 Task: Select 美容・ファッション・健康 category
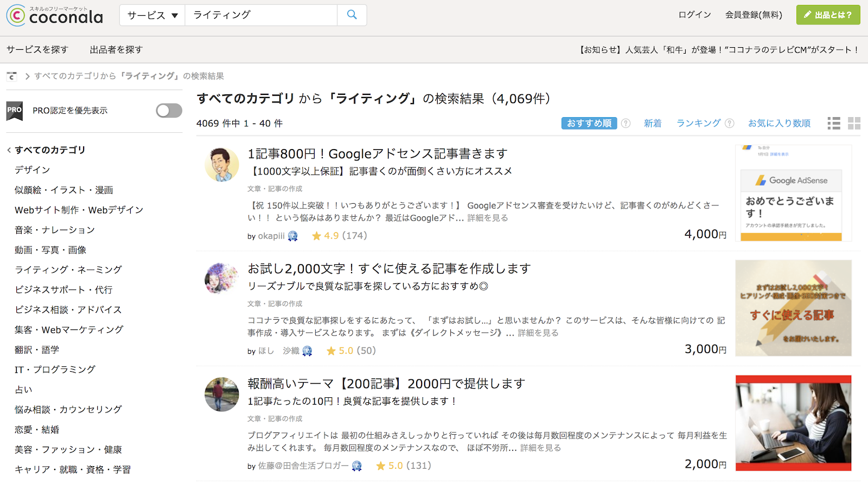[68, 450]
